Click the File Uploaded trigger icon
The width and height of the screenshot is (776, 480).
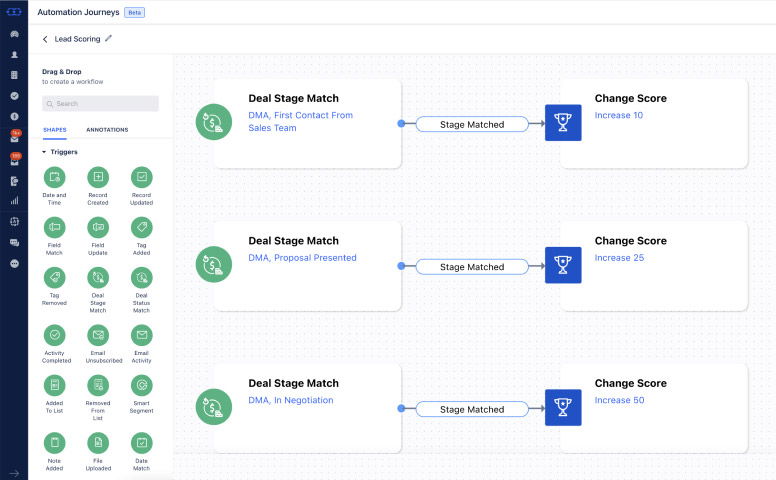pos(98,441)
